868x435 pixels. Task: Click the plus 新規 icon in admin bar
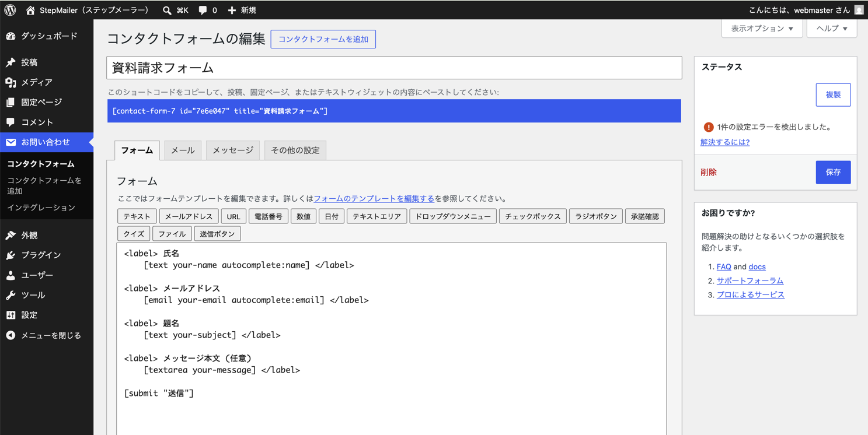pyautogui.click(x=232, y=10)
